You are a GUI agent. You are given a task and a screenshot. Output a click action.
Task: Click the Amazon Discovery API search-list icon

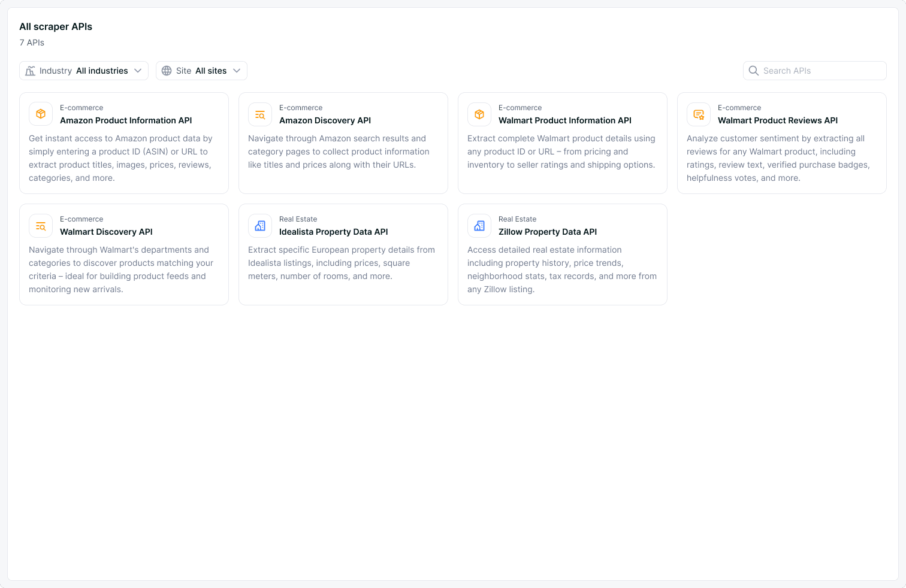(x=260, y=114)
